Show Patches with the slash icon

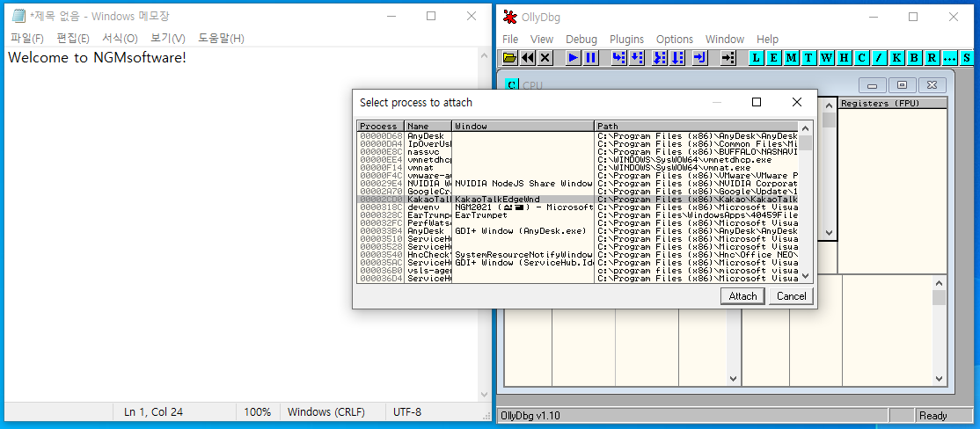(880, 58)
